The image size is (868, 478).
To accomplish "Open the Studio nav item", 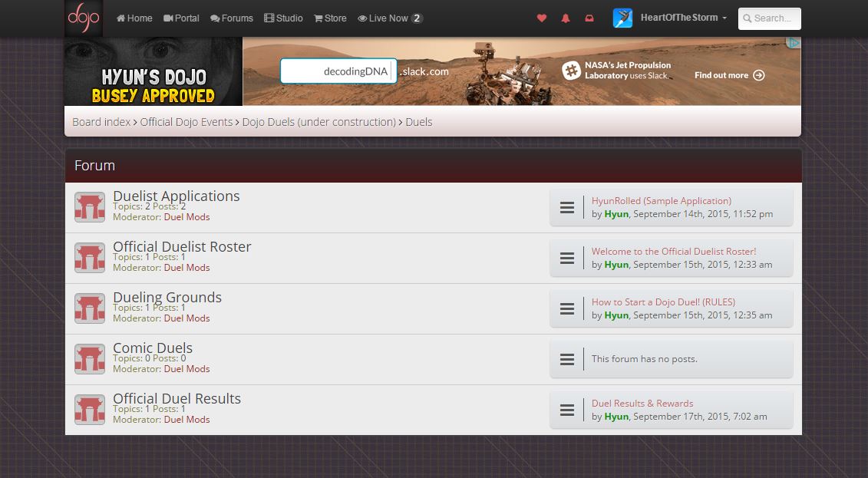I will [283, 18].
